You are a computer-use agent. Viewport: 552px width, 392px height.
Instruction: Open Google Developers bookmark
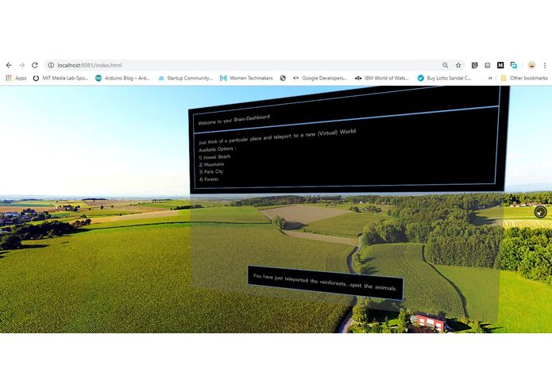[319, 78]
